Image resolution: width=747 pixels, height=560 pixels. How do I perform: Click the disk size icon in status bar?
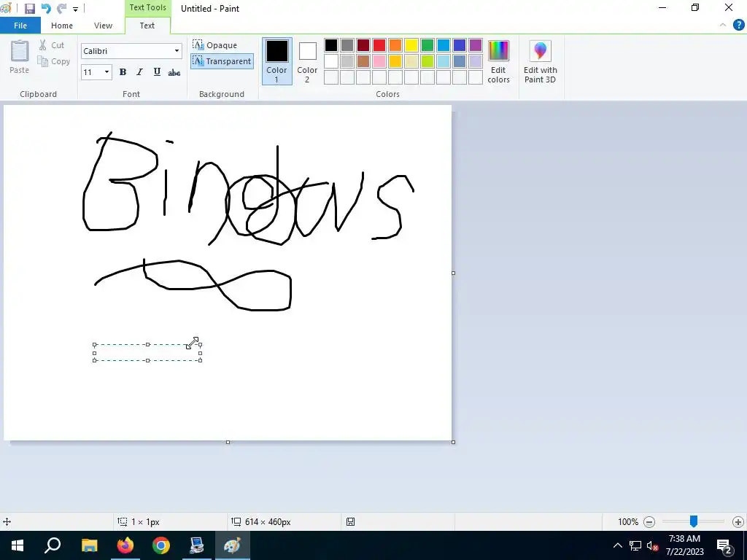(x=350, y=522)
